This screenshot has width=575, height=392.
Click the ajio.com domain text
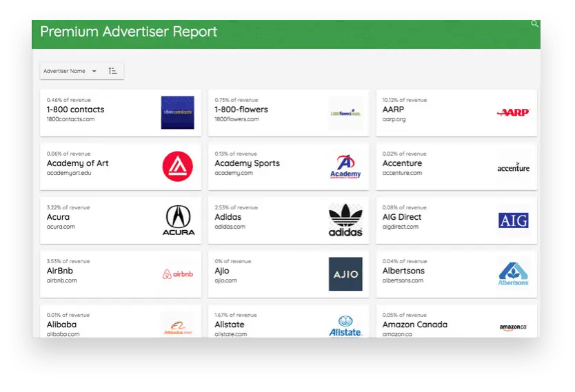pyautogui.click(x=226, y=280)
